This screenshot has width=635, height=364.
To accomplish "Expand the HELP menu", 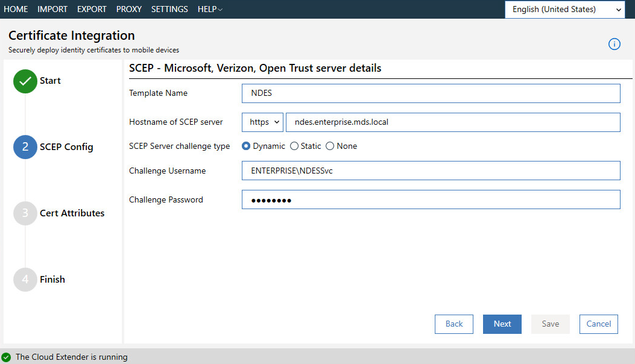I will [209, 9].
